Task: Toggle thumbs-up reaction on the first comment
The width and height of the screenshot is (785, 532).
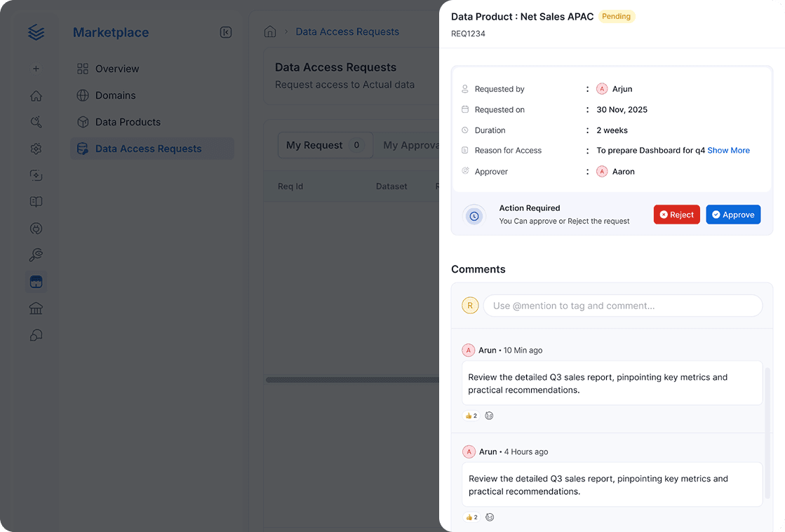Action: tap(471, 416)
